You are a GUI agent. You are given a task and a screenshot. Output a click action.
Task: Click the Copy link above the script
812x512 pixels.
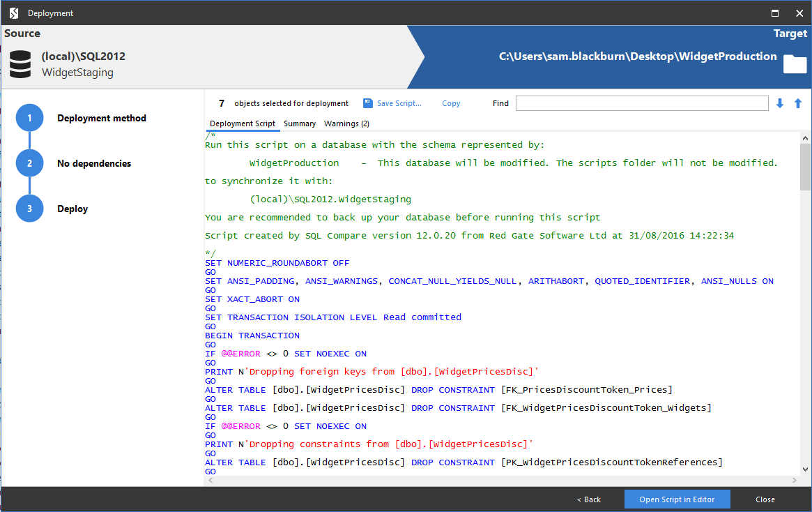point(450,103)
